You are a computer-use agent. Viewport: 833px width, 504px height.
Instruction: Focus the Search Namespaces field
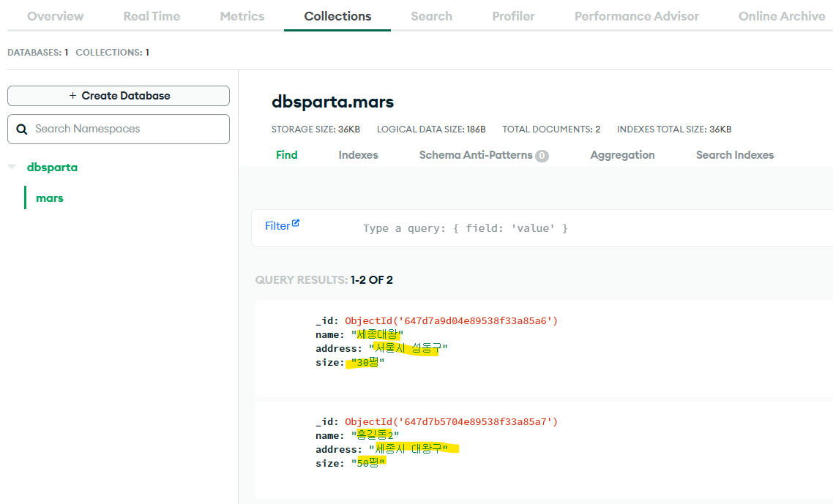tap(119, 129)
